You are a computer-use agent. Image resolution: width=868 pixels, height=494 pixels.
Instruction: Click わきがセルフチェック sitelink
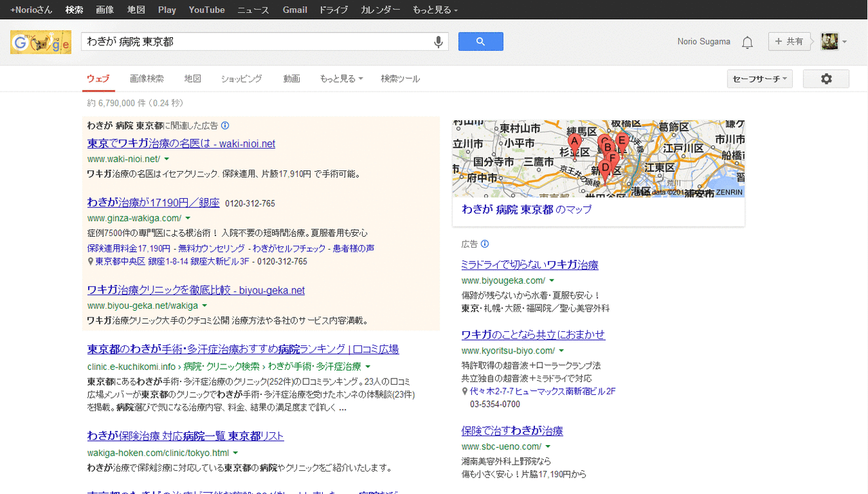tap(288, 248)
